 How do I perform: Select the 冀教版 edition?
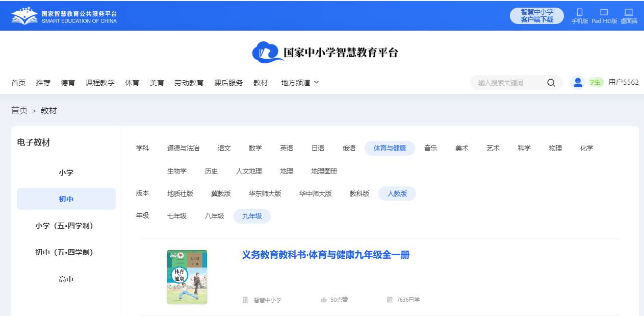coord(221,193)
